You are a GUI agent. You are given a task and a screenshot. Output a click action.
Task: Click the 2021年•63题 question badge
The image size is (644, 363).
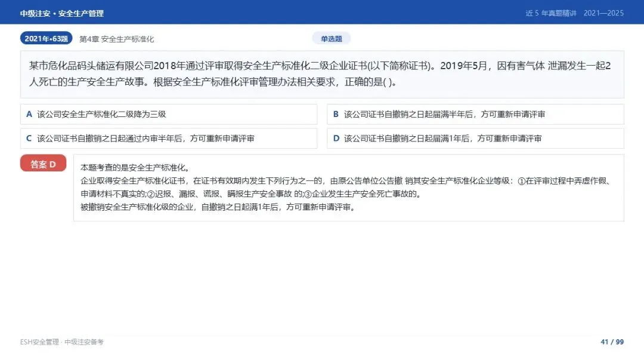pyautogui.click(x=46, y=38)
